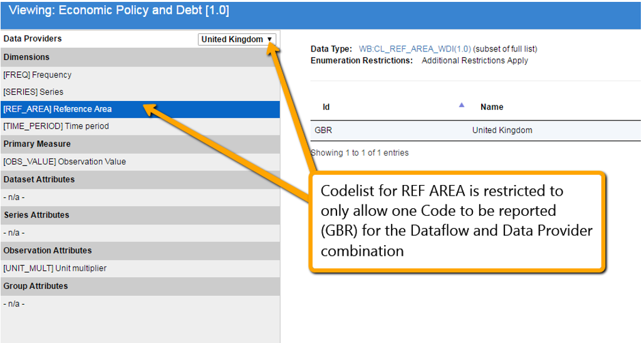Click the Dataset Attributes section header
Screen dimensions: 644x343
(x=39, y=179)
